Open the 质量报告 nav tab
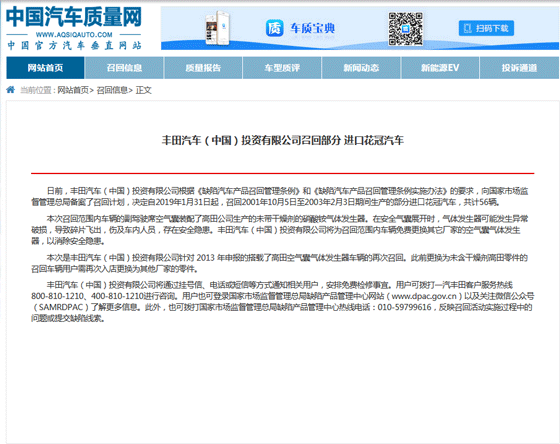Screen dimensions: 560x444 (x=203, y=68)
